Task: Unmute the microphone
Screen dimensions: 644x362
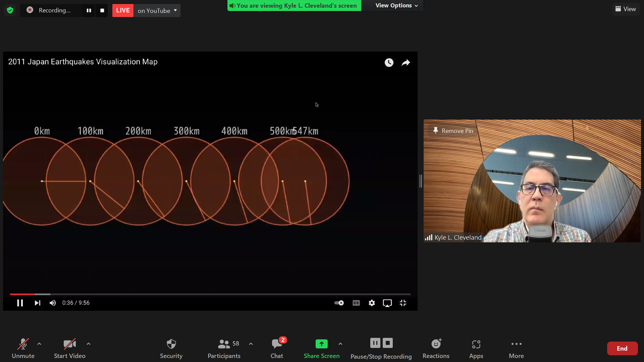Action: click(23, 349)
